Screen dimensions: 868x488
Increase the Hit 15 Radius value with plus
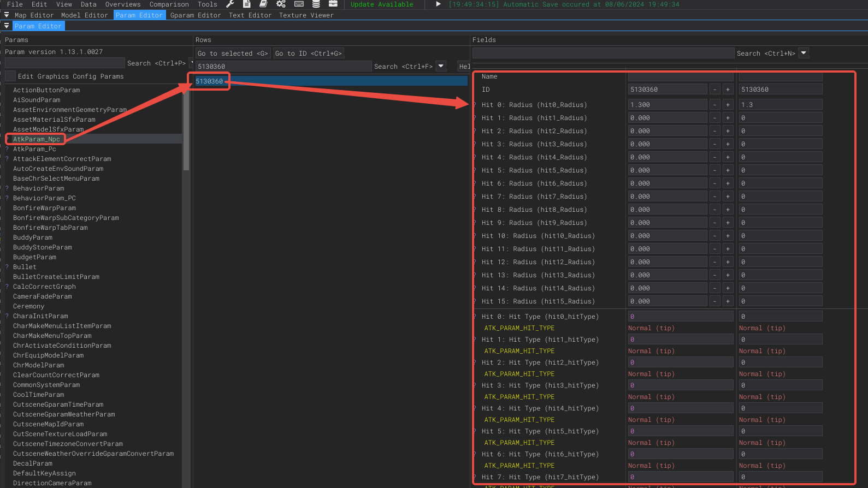coord(728,301)
